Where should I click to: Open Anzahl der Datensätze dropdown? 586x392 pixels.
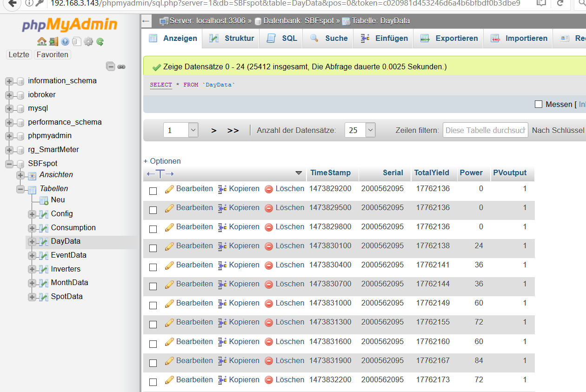pyautogui.click(x=360, y=130)
